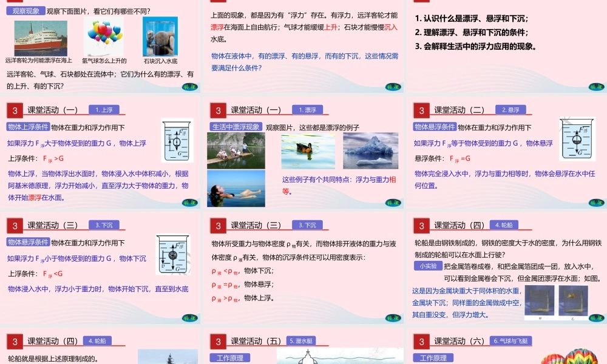Image resolution: width=607 pixels, height=364 pixels.
Task: Click line ρ液=ρ物，物体悬浮
Action: 243,285
